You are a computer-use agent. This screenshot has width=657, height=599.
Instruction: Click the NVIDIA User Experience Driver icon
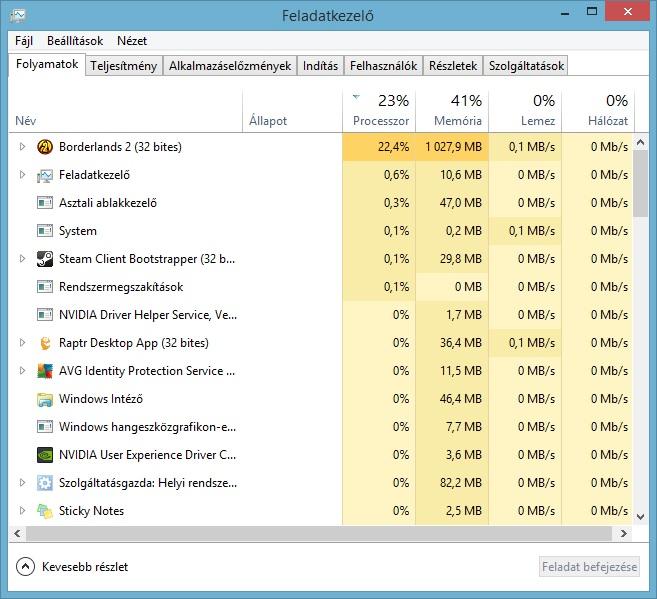(x=45, y=455)
